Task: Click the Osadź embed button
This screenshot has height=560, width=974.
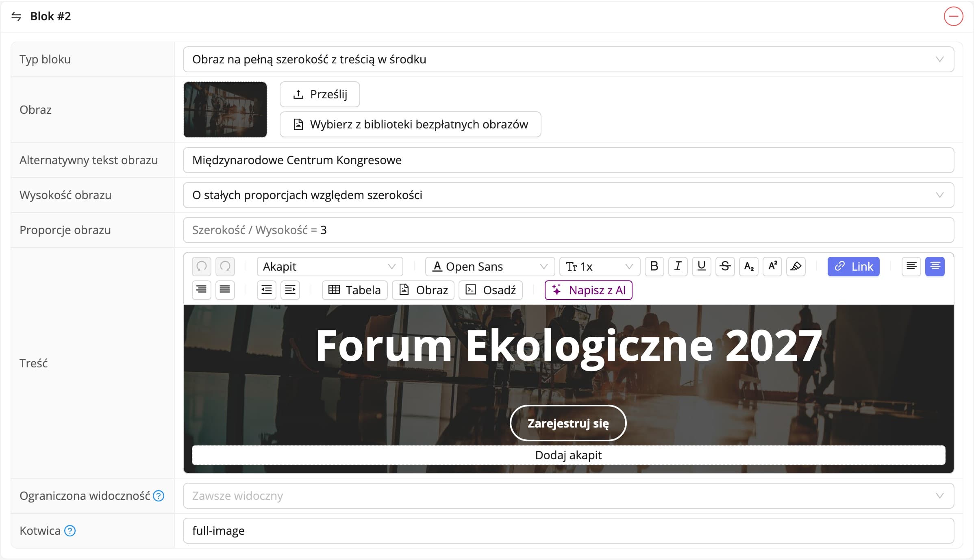Action: [x=491, y=290]
